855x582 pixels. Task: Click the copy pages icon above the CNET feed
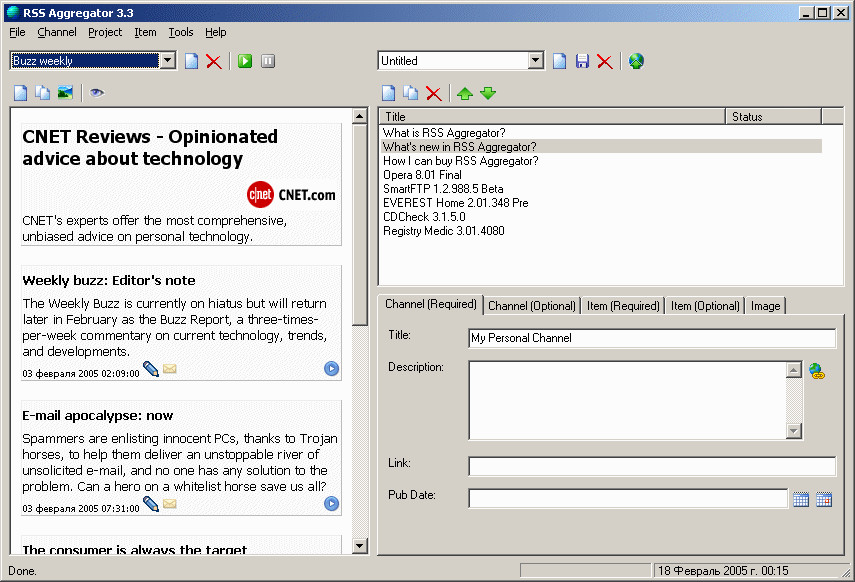tap(43, 93)
